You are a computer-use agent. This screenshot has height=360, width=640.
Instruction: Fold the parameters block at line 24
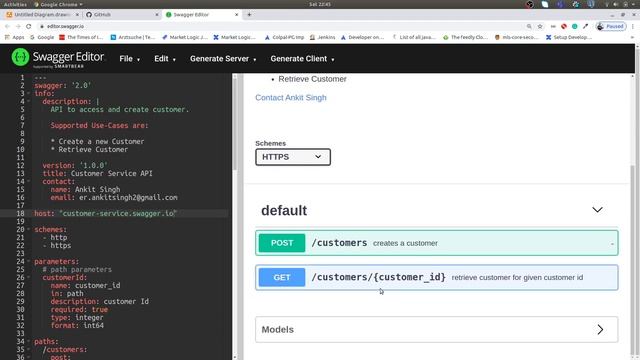[29, 261]
